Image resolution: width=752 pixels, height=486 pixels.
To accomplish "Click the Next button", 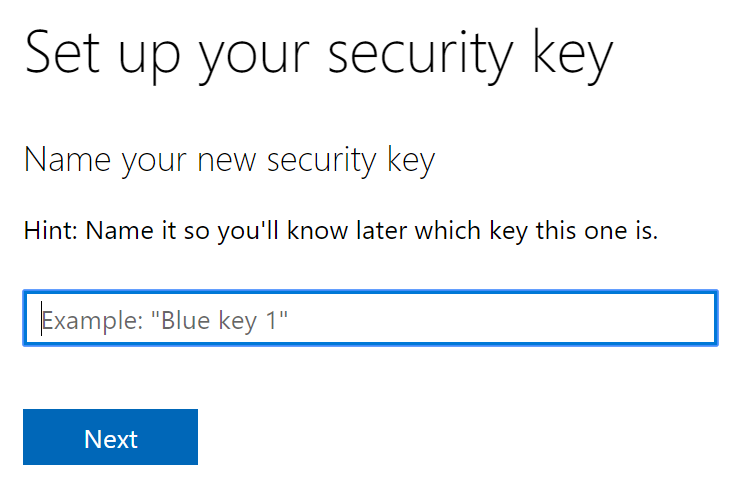I will point(110,438).
